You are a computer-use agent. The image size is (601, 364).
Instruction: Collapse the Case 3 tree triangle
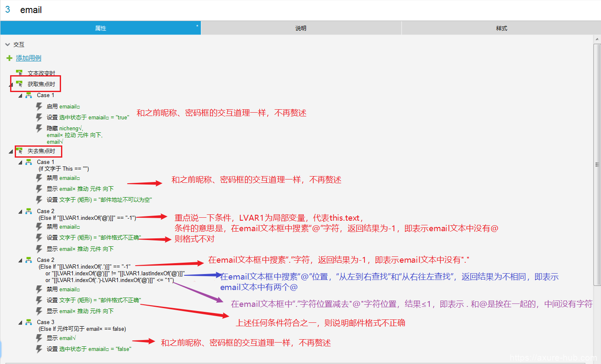point(20,323)
